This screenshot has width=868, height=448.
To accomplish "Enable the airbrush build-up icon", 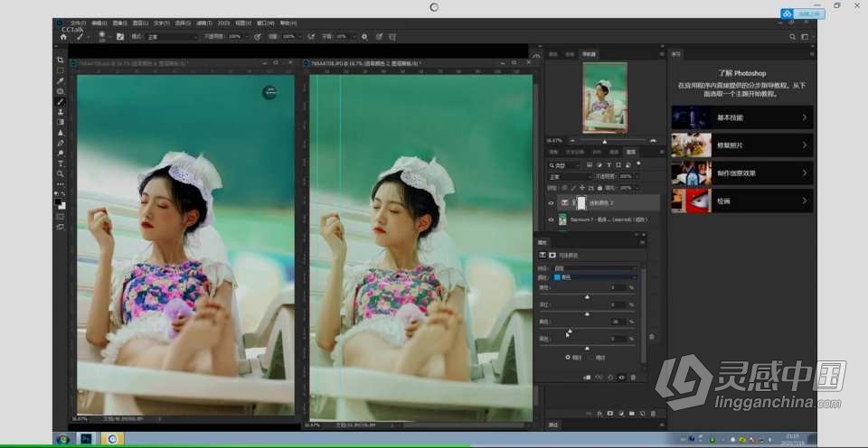I will pyautogui.click(x=311, y=36).
